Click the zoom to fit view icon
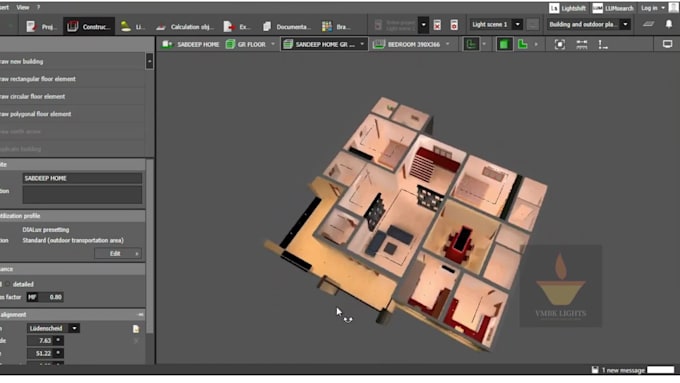The height and width of the screenshot is (383, 680). pos(560,44)
